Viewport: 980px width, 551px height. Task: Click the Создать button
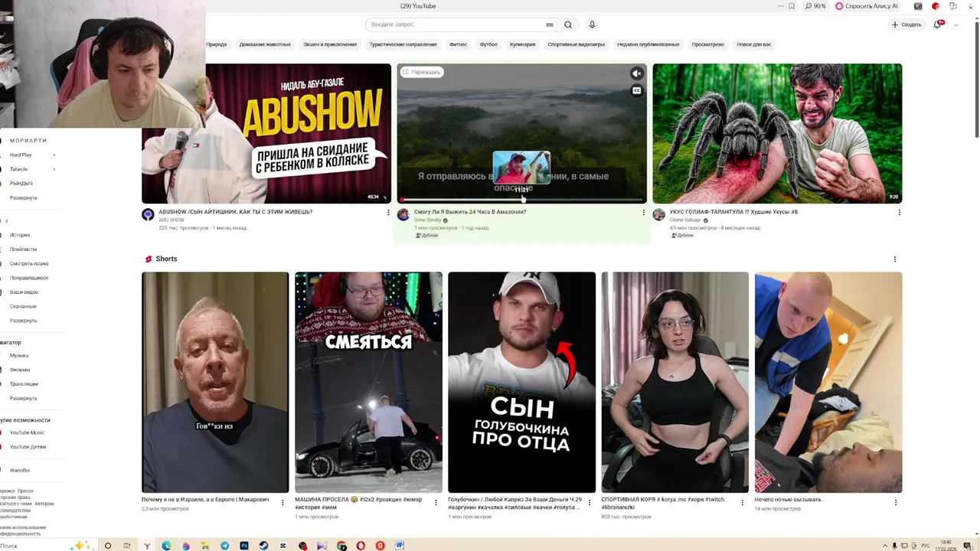tap(906, 24)
